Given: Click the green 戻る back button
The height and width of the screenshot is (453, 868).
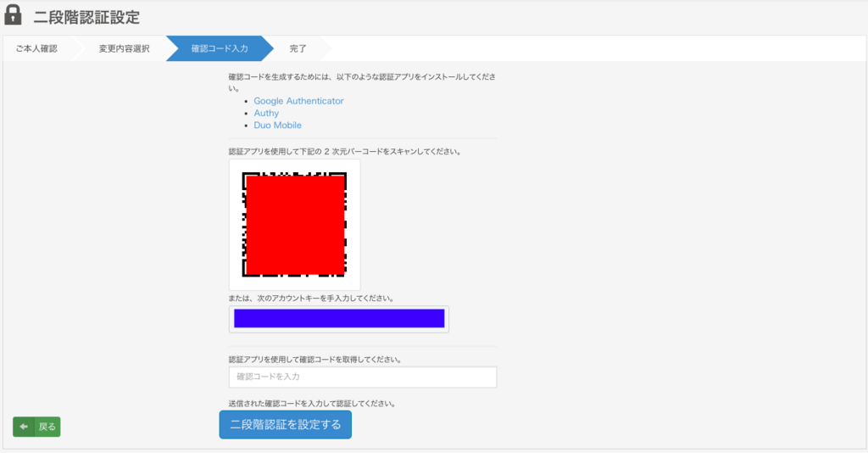Looking at the screenshot, I should (36, 427).
